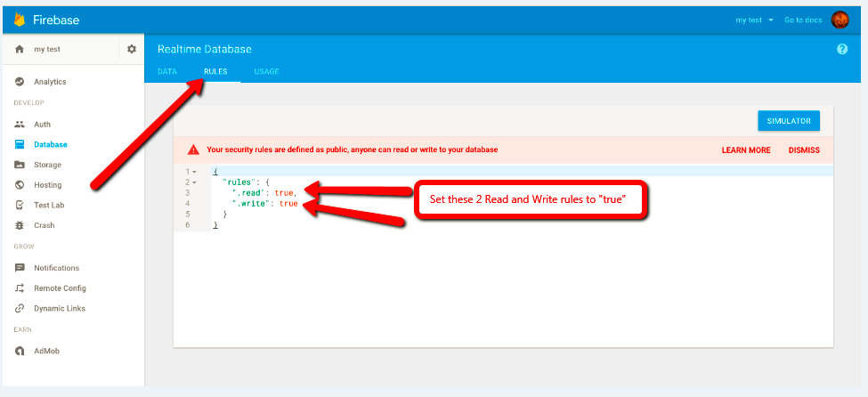Open the Go to docs link
This screenshot has width=868, height=397.
(x=801, y=20)
